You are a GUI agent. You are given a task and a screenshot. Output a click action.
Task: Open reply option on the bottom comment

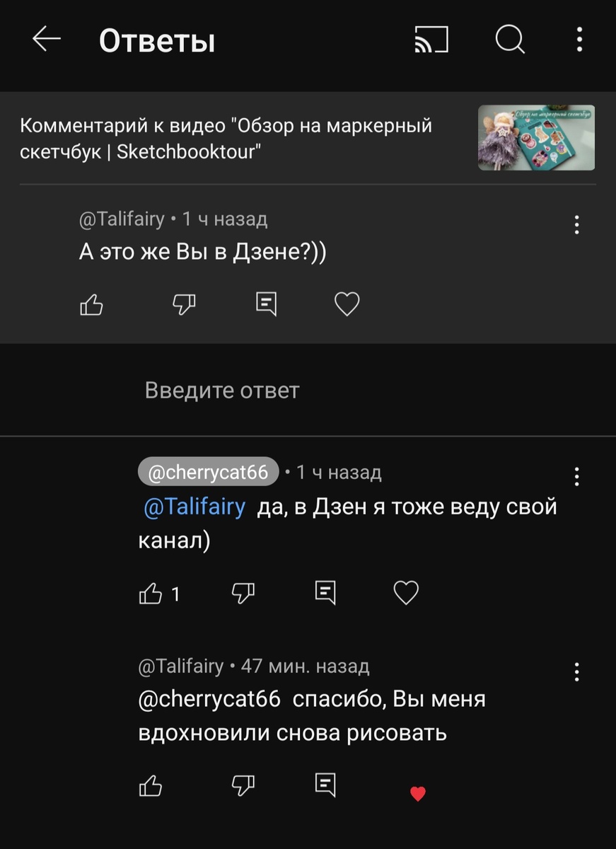click(325, 785)
